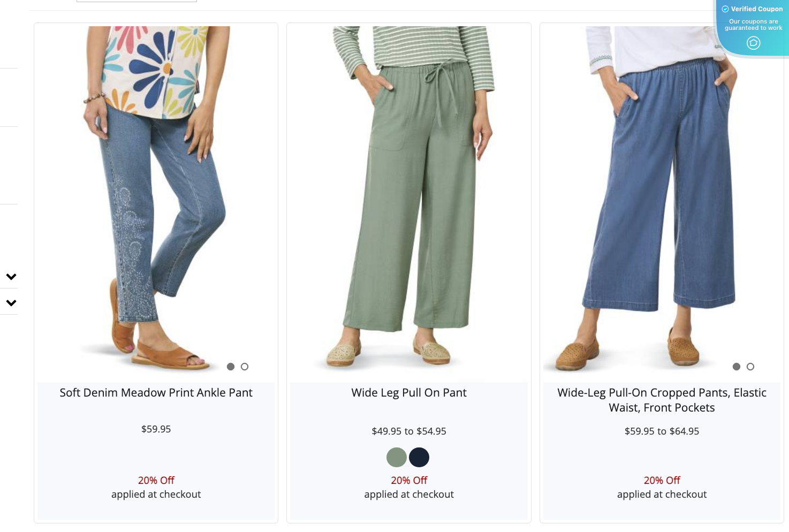Show the second image of the ankle pant carousel
This screenshot has height=532, width=789.
pos(245,367)
